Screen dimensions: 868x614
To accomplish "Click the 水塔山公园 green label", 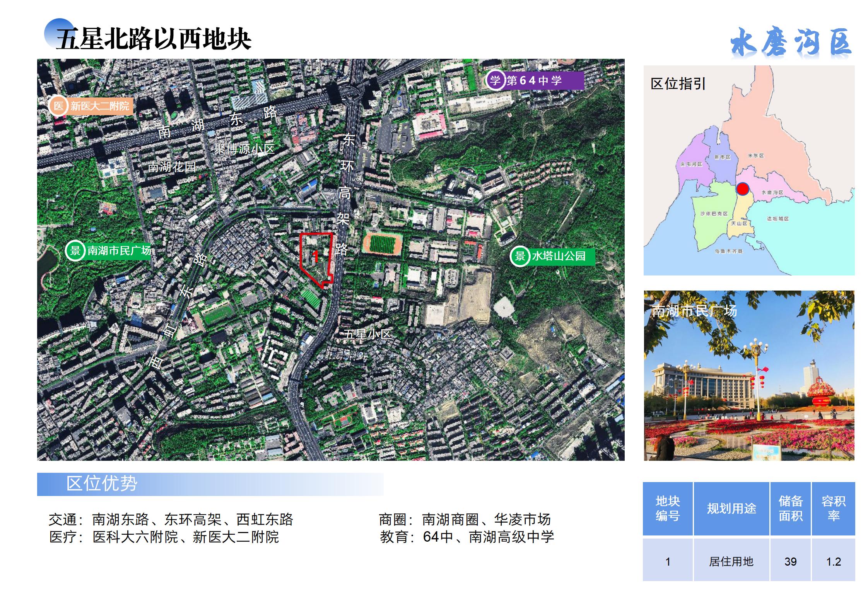I will coord(559,256).
